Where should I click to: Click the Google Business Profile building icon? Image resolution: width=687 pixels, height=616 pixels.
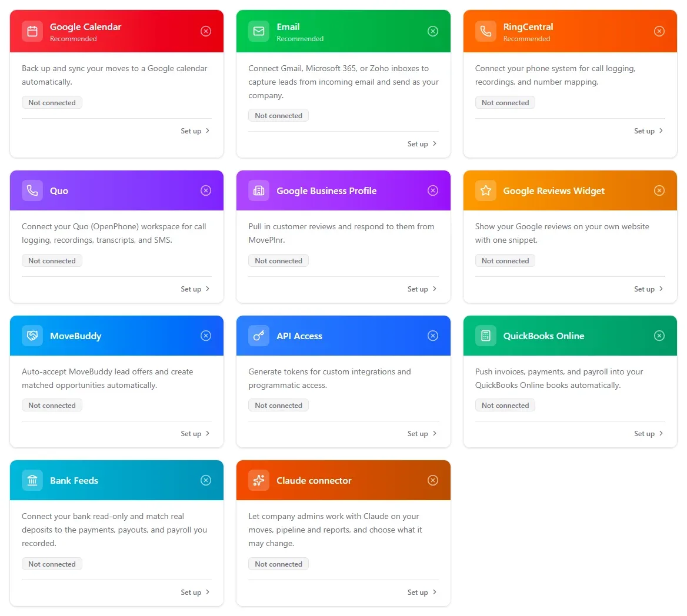[259, 190]
